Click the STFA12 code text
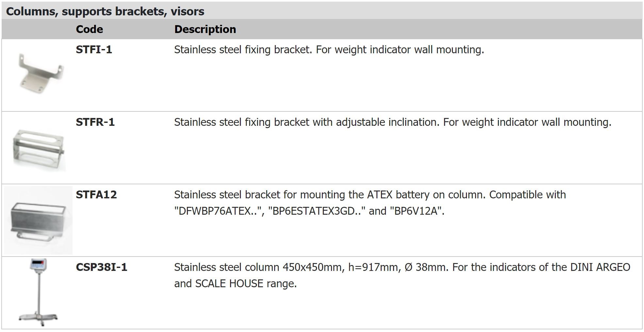Viewport: 644px width, 332px height. (96, 195)
